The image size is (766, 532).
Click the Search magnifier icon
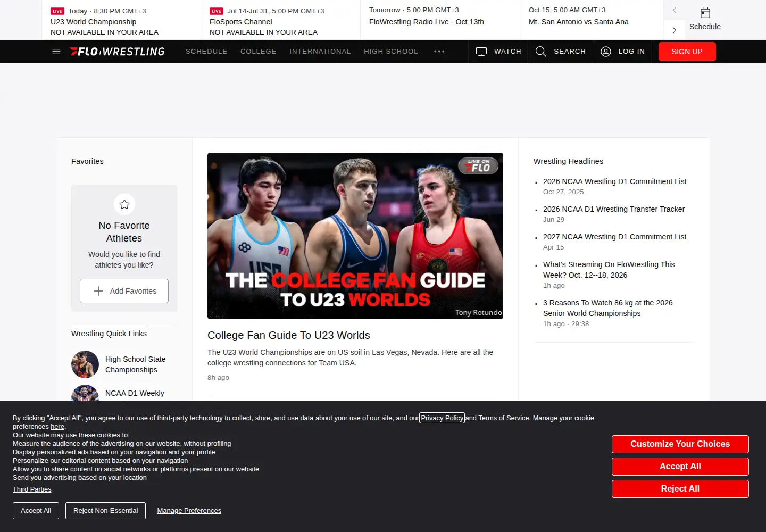541,52
